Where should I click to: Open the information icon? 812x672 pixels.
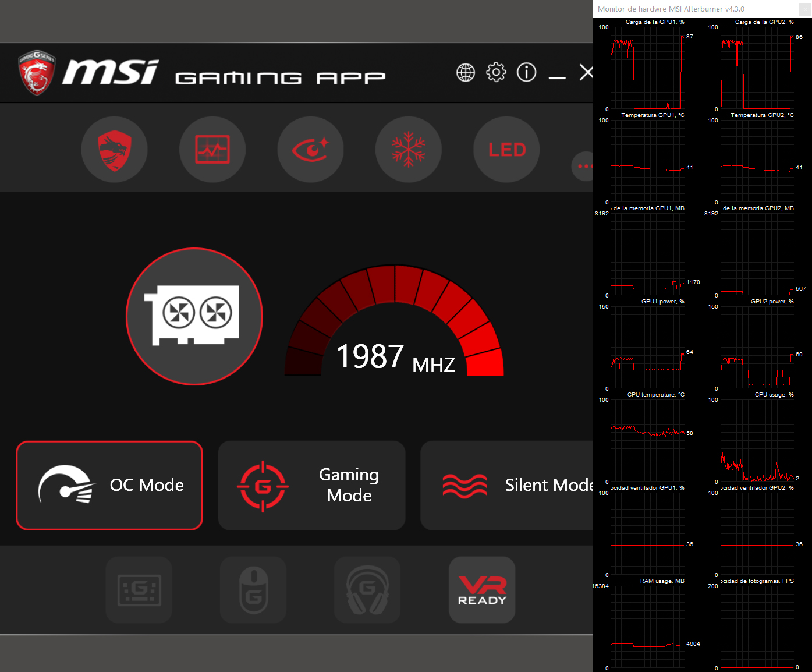[527, 73]
